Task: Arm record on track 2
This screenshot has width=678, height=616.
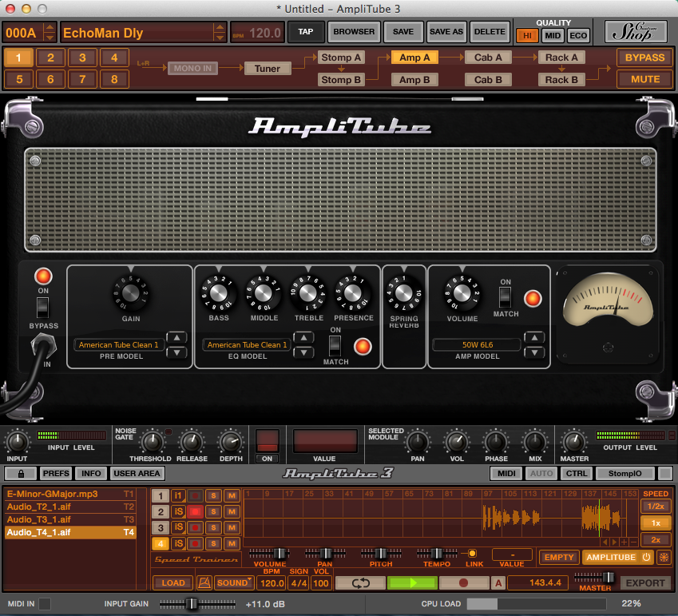Action: 195,512
